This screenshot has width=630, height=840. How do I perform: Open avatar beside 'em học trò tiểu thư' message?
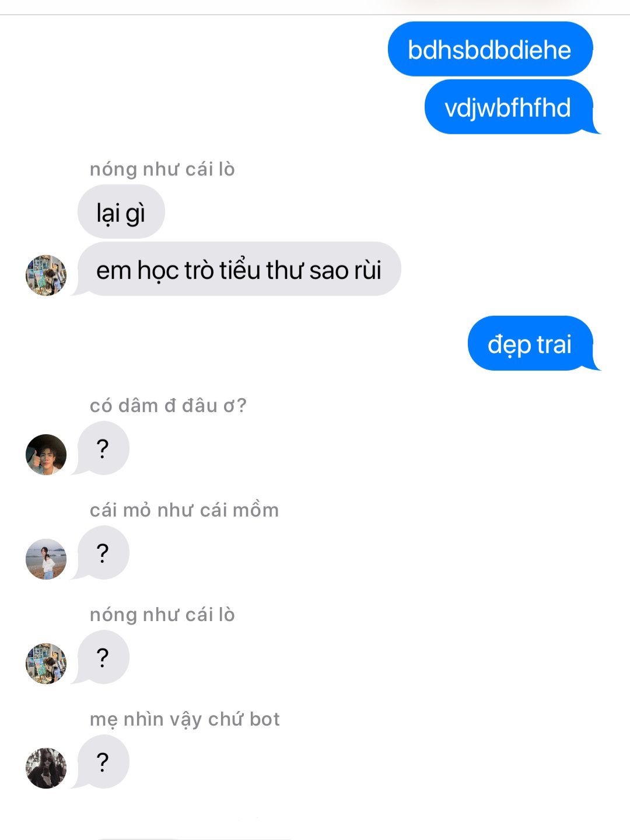(46, 275)
